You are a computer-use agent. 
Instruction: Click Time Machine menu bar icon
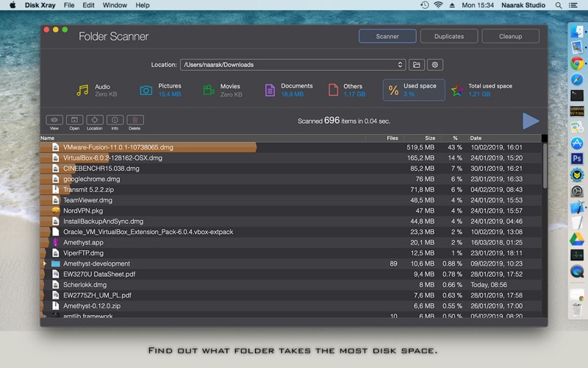coord(425,5)
